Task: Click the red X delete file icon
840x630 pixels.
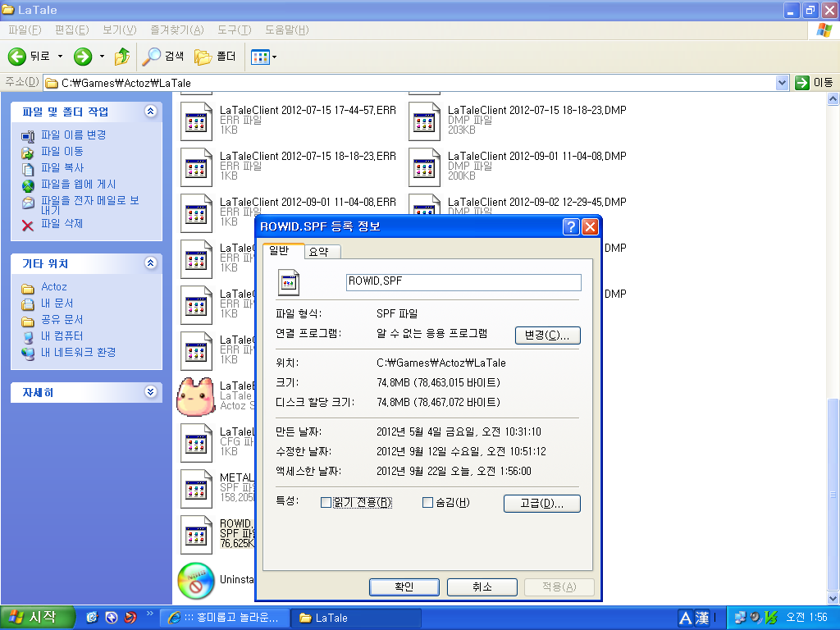Action: pos(28,226)
